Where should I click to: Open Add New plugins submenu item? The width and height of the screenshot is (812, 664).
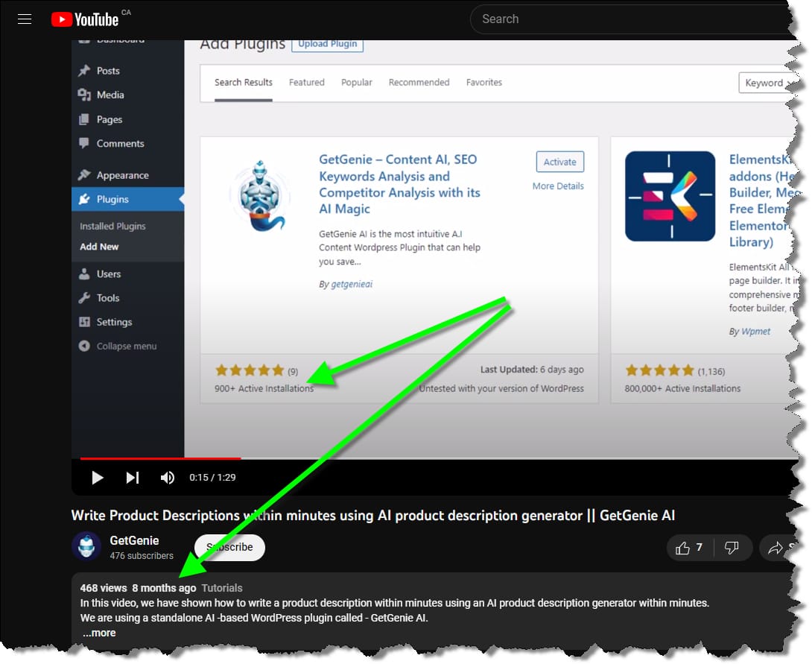click(99, 247)
